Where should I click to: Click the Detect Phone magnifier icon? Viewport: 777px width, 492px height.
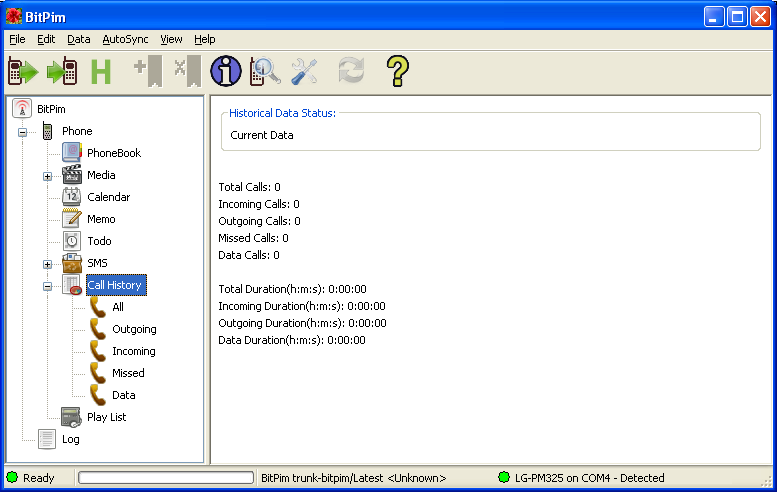pyautogui.click(x=265, y=71)
